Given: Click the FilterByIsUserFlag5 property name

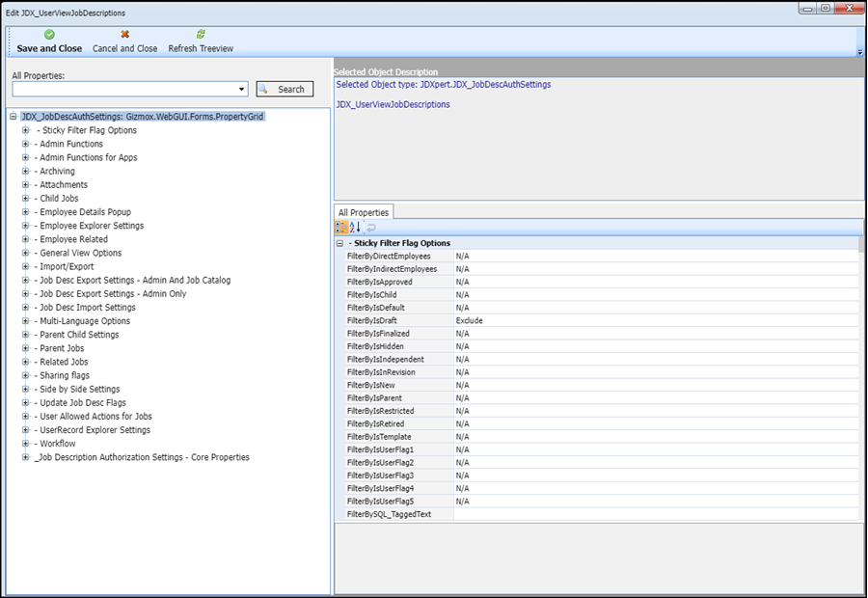Looking at the screenshot, I should (380, 502).
